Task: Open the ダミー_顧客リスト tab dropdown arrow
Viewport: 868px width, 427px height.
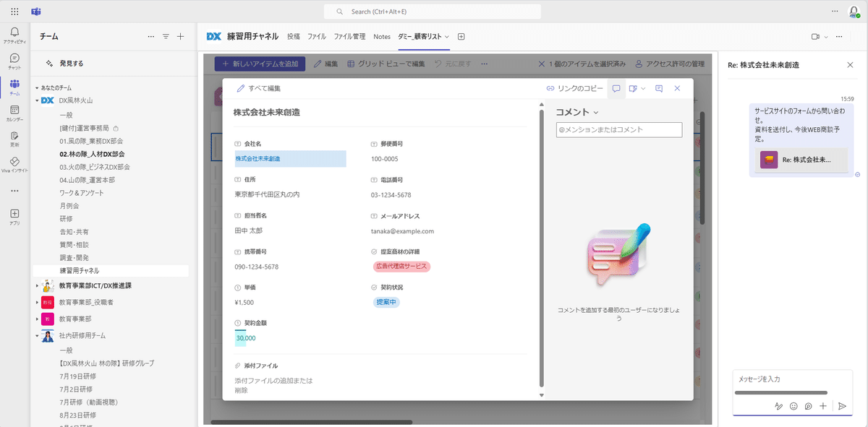Action: click(x=447, y=36)
